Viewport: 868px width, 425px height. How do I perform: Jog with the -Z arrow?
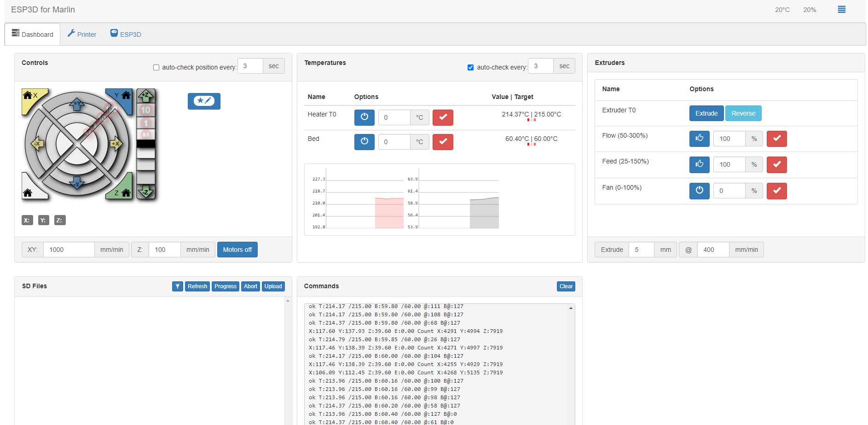coord(146,192)
